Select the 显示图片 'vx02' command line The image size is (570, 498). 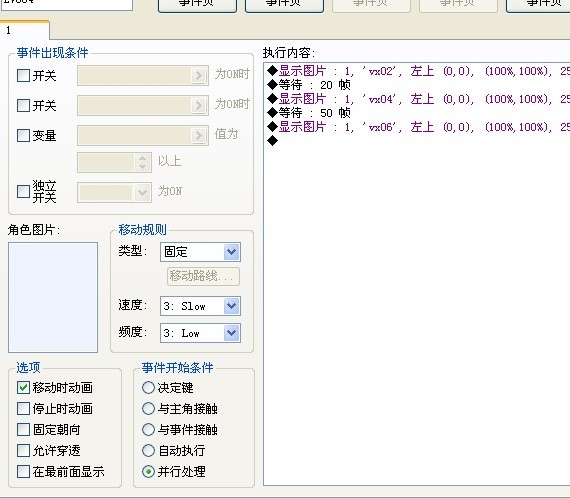[417, 71]
